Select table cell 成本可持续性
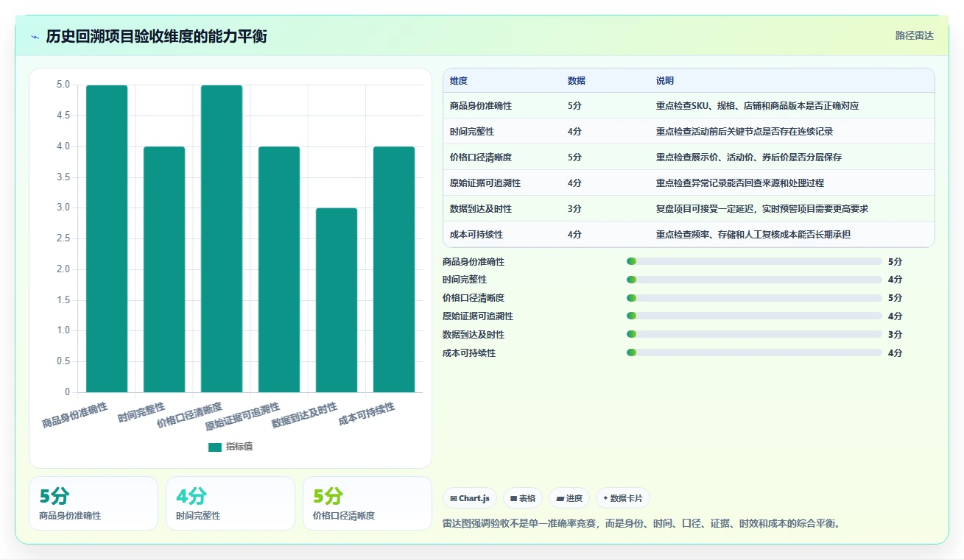 (x=476, y=235)
